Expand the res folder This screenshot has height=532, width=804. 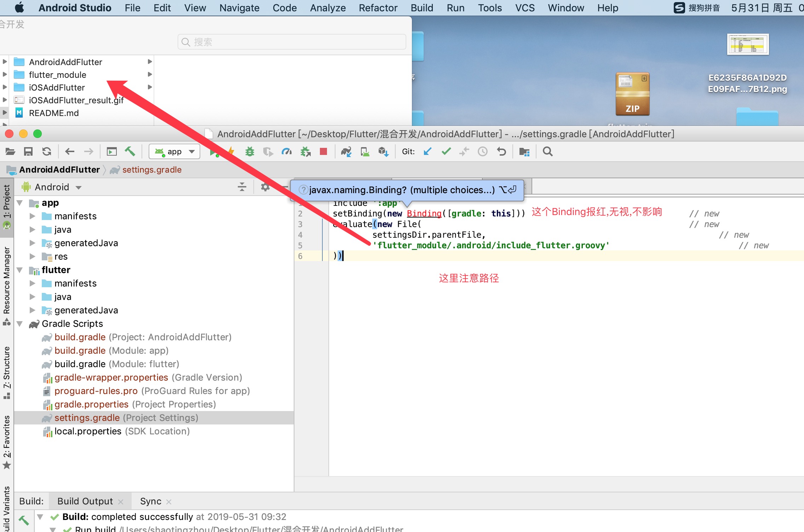click(33, 256)
